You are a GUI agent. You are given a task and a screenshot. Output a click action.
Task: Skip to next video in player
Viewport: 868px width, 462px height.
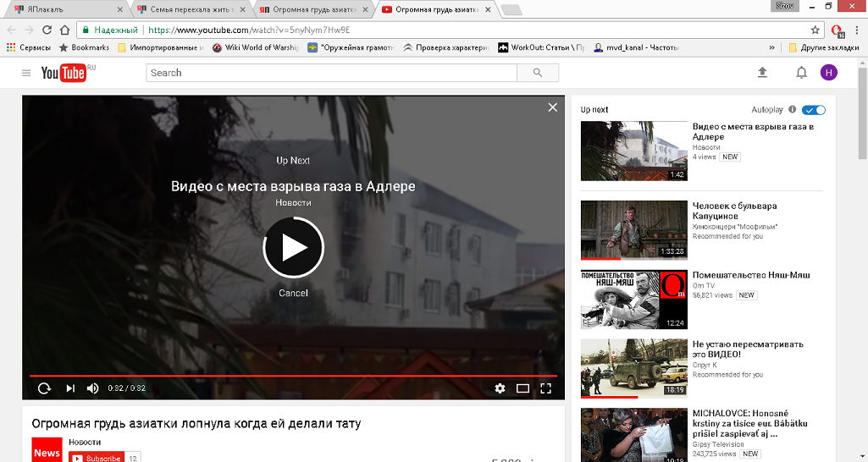(x=70, y=388)
